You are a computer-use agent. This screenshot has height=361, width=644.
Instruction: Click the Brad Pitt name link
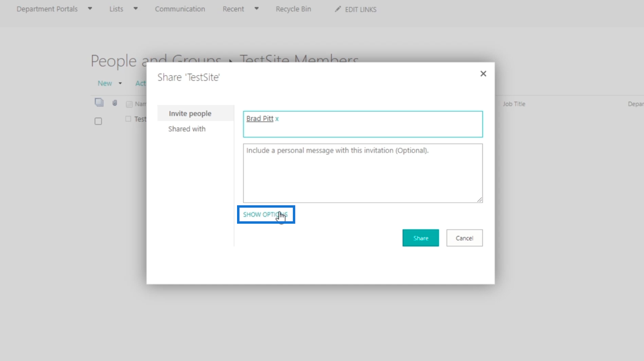(x=260, y=118)
